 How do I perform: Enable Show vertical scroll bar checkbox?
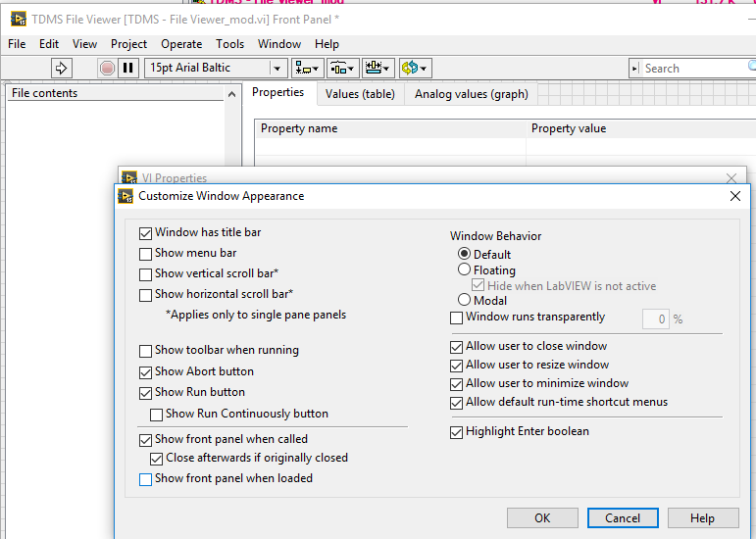[145, 274]
